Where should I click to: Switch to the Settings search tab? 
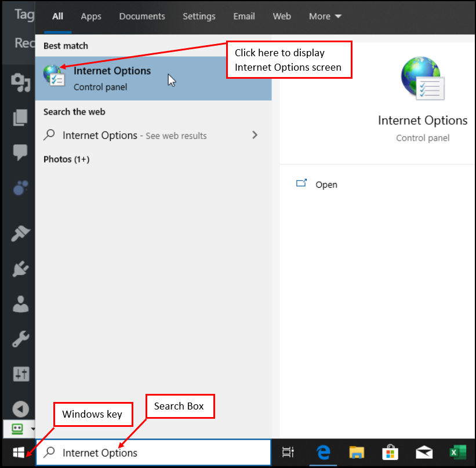(199, 16)
